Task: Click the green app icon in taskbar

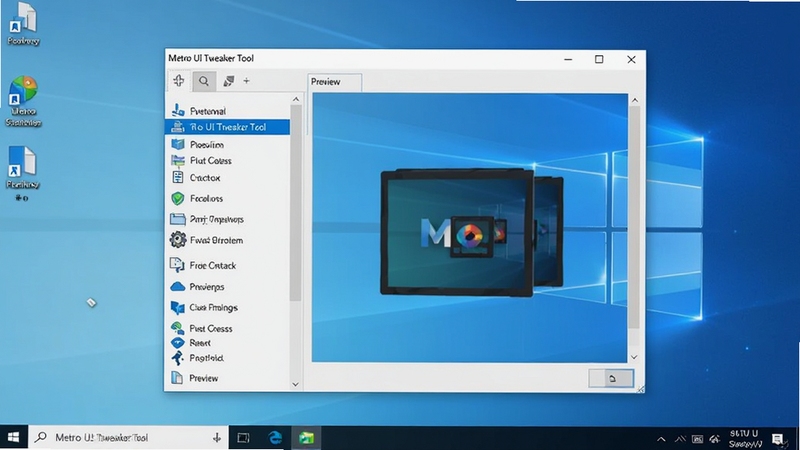Action: [x=306, y=438]
